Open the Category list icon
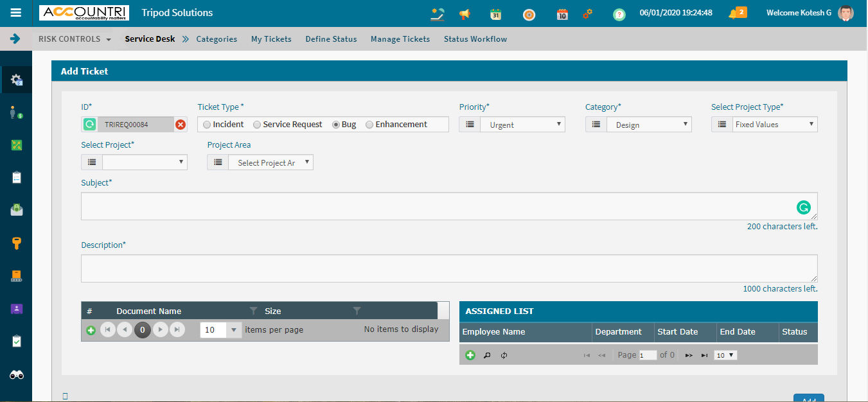The image size is (868, 402). (x=596, y=125)
